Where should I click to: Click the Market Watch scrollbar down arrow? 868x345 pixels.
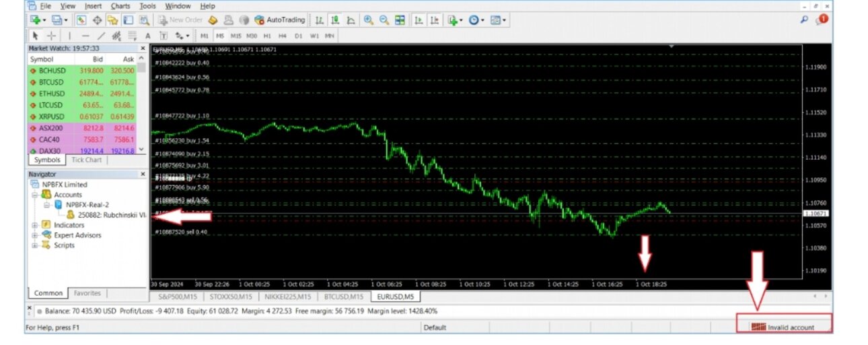coord(141,150)
